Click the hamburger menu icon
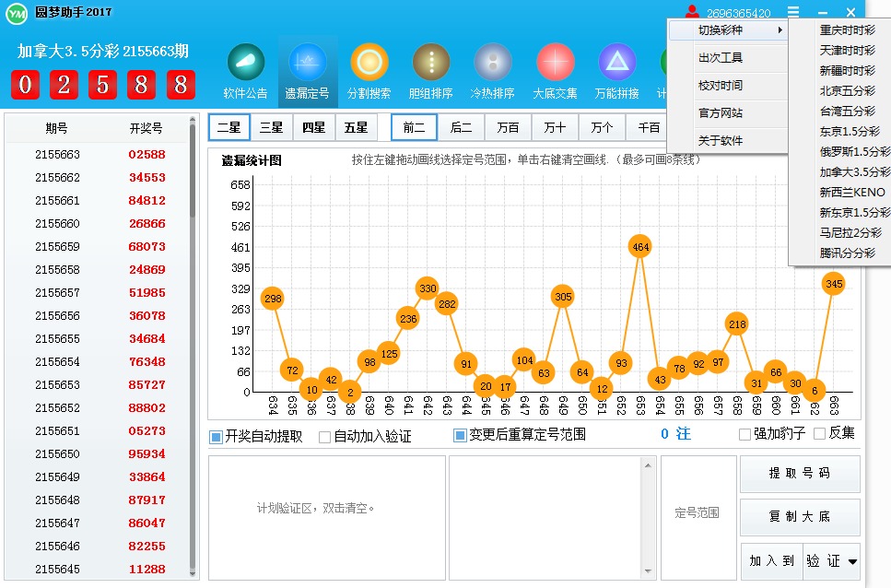Image resolution: width=891 pixels, height=588 pixels. [x=793, y=11]
